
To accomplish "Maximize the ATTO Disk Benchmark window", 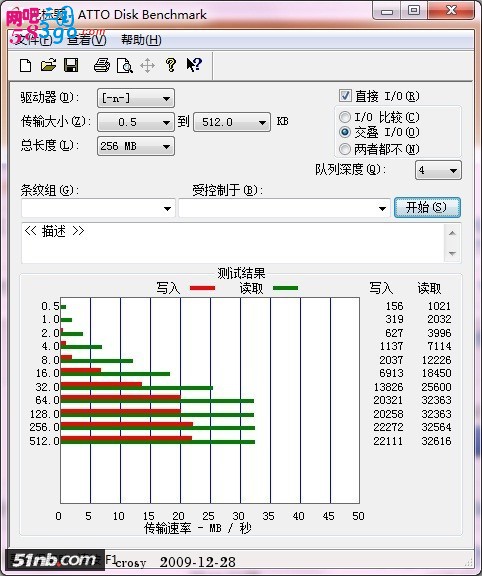I will pos(414,11).
